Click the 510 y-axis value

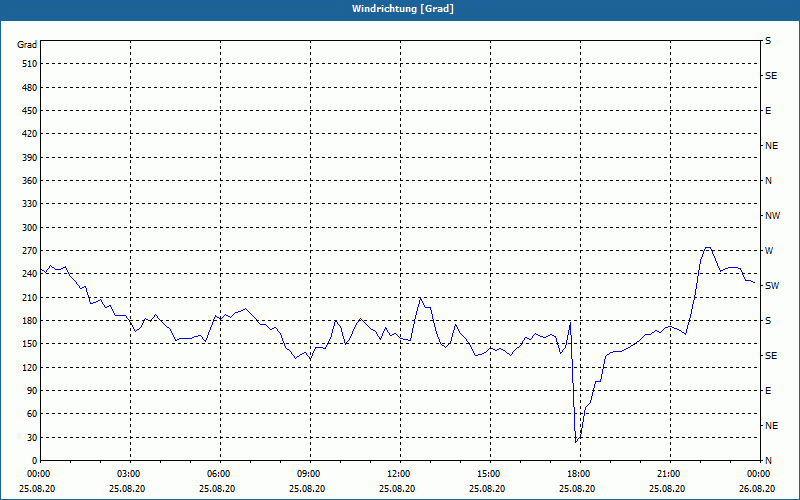[x=30, y=64]
